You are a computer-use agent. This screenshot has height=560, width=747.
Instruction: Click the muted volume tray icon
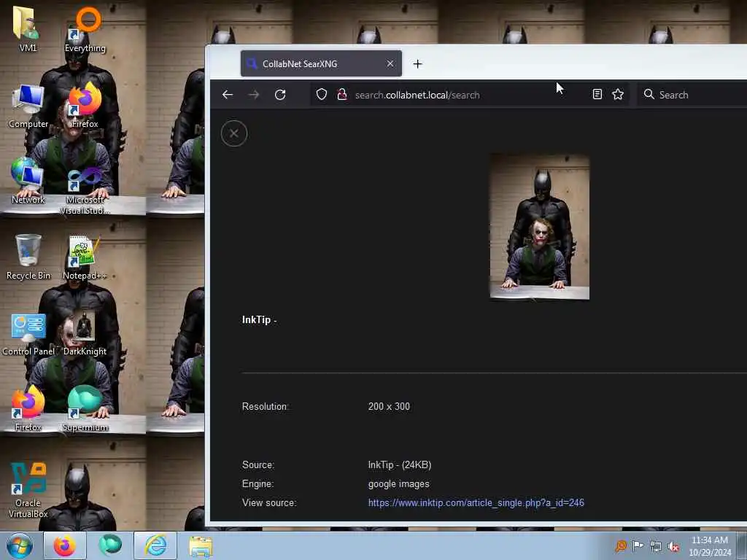tap(673, 546)
